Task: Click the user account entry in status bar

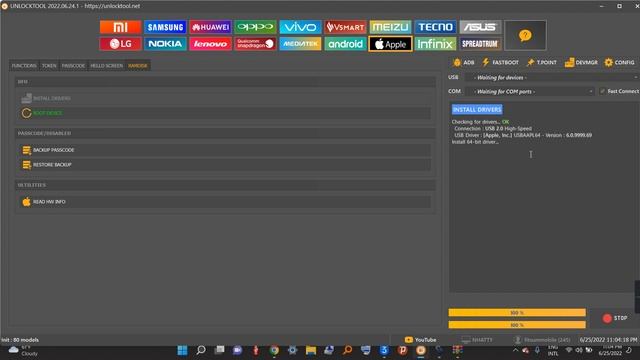Action: (542, 340)
